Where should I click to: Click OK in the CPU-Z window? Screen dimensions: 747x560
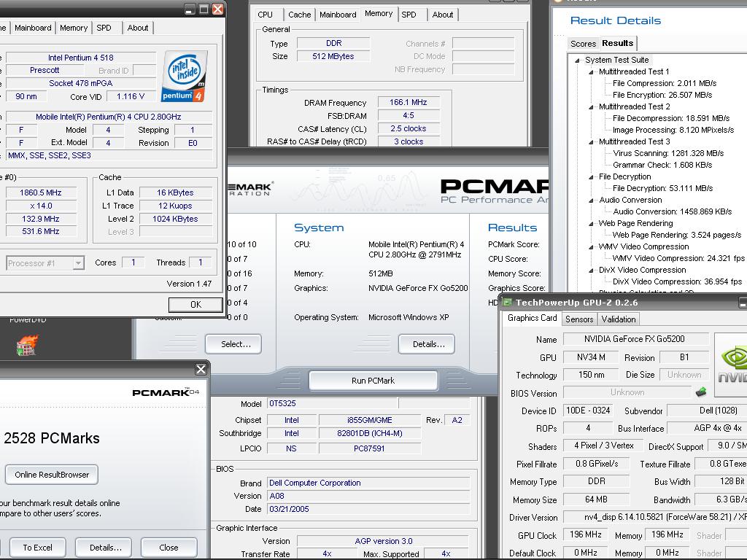196,304
